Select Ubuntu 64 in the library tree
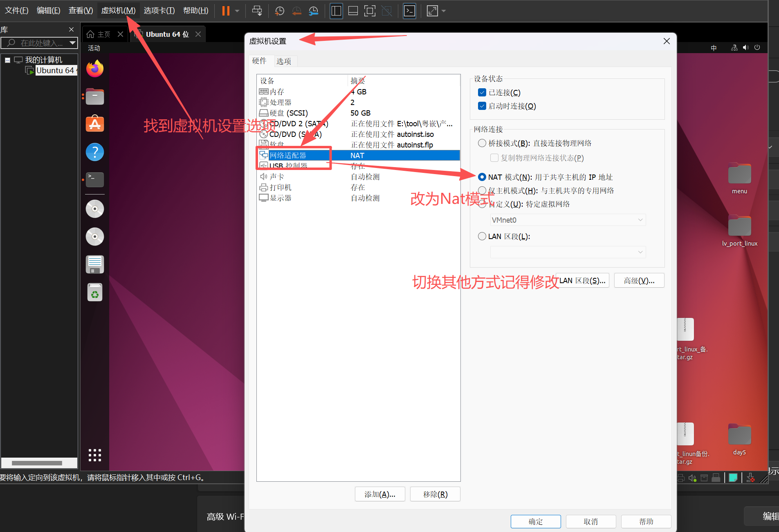The image size is (779, 532). pos(55,70)
